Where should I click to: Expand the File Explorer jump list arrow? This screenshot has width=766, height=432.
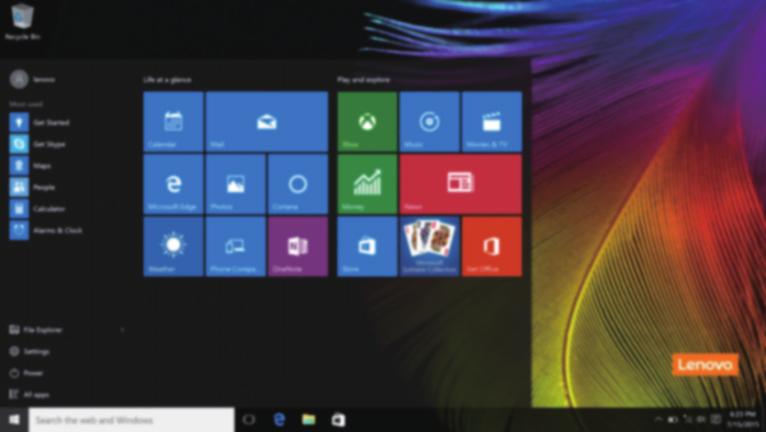click(122, 330)
